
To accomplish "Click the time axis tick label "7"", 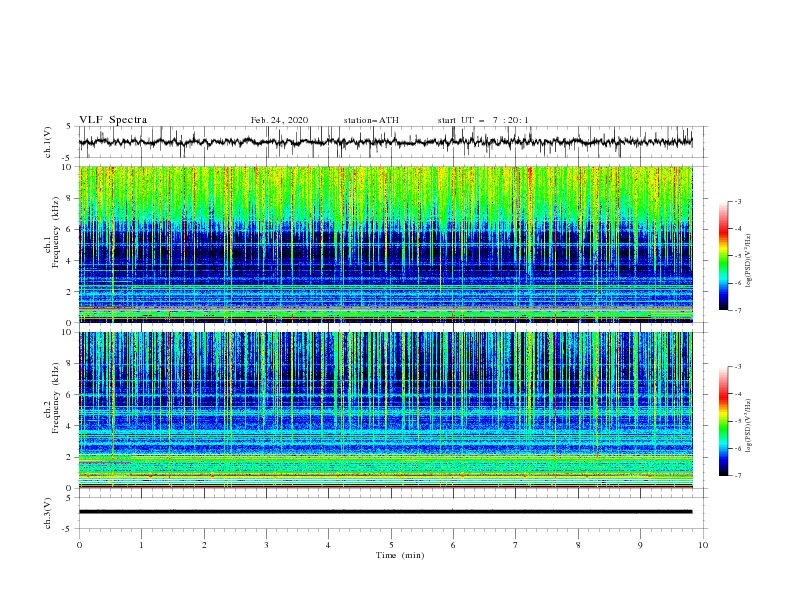I will [x=516, y=545].
